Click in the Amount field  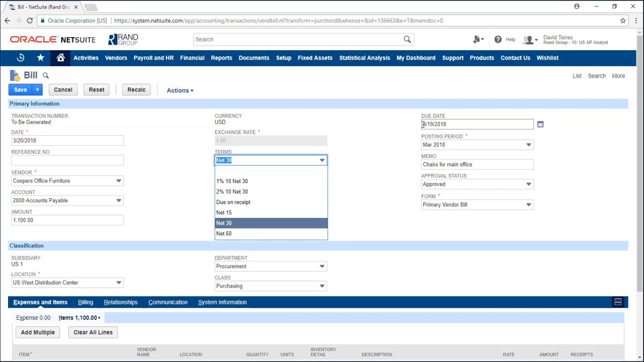click(x=67, y=220)
